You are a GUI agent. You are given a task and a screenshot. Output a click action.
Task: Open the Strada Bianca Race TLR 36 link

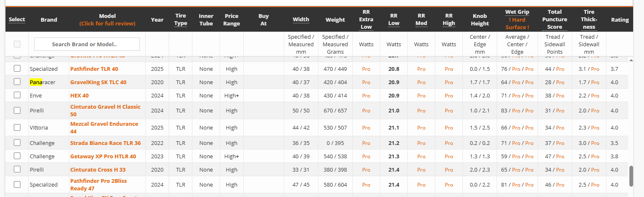[105, 143]
